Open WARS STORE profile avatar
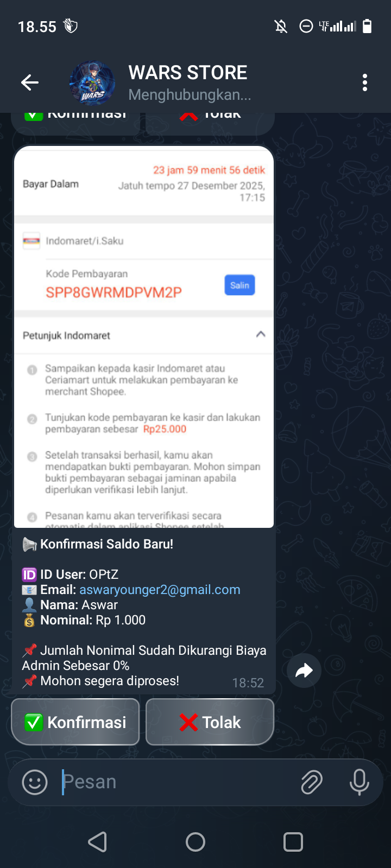Image resolution: width=391 pixels, height=868 pixels. 92,83
